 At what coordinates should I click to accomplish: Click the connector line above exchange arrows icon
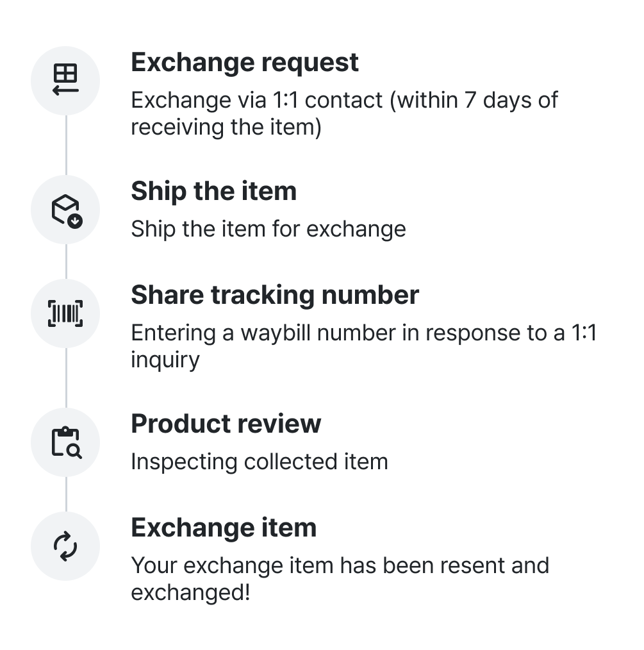click(x=66, y=494)
